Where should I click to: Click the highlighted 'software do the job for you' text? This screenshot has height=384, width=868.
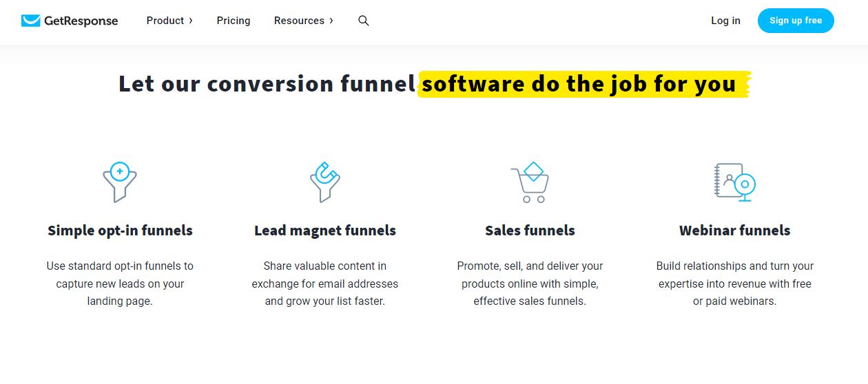pos(579,84)
